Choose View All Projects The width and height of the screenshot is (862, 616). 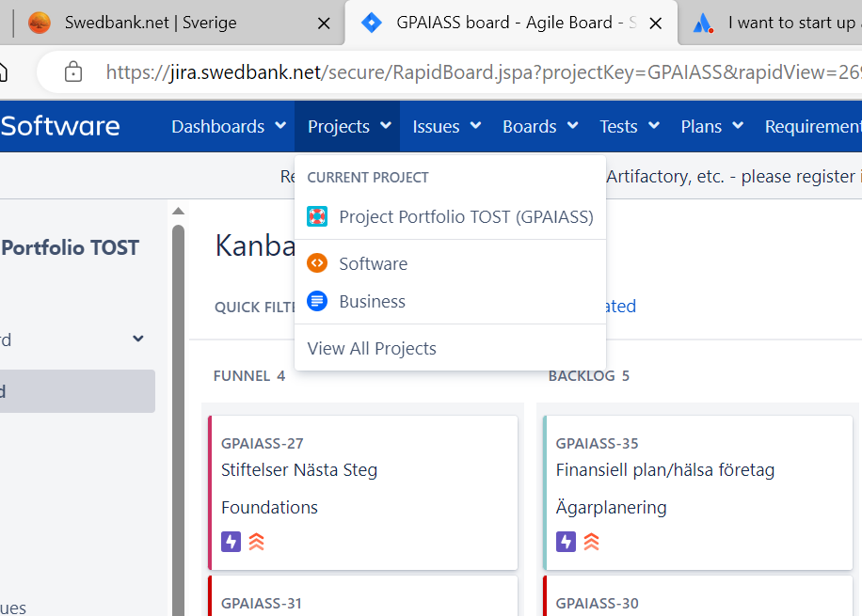coord(450,348)
